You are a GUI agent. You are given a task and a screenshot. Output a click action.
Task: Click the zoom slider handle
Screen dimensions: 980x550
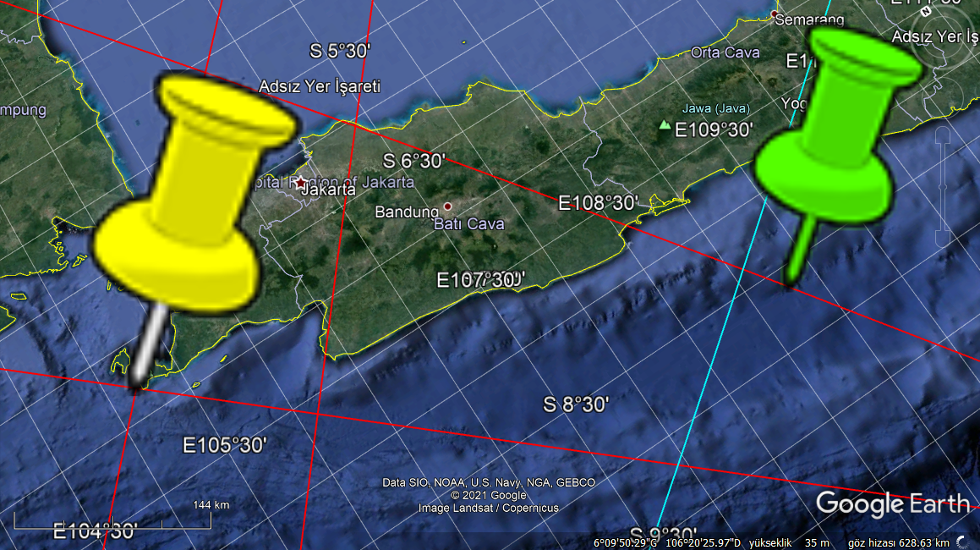[x=943, y=186]
